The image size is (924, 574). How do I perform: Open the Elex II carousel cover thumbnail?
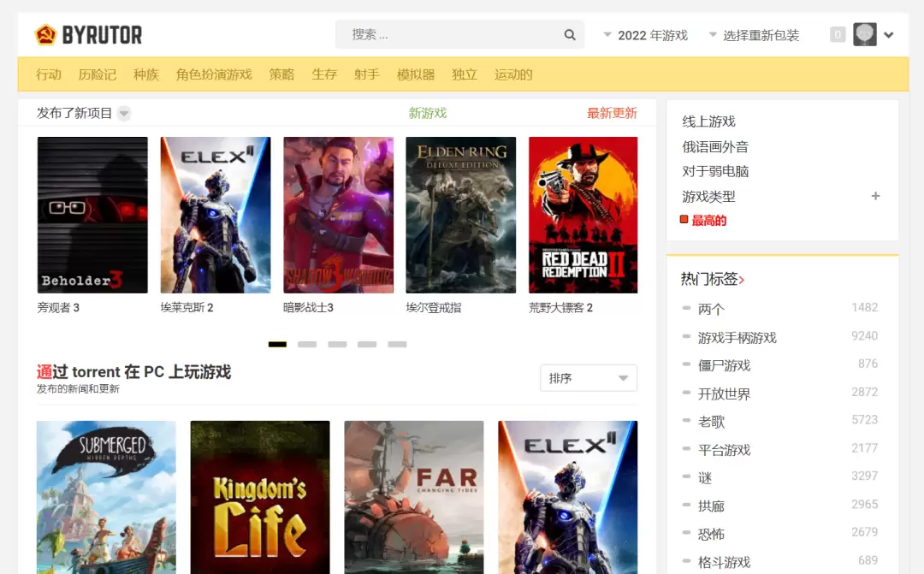click(216, 215)
